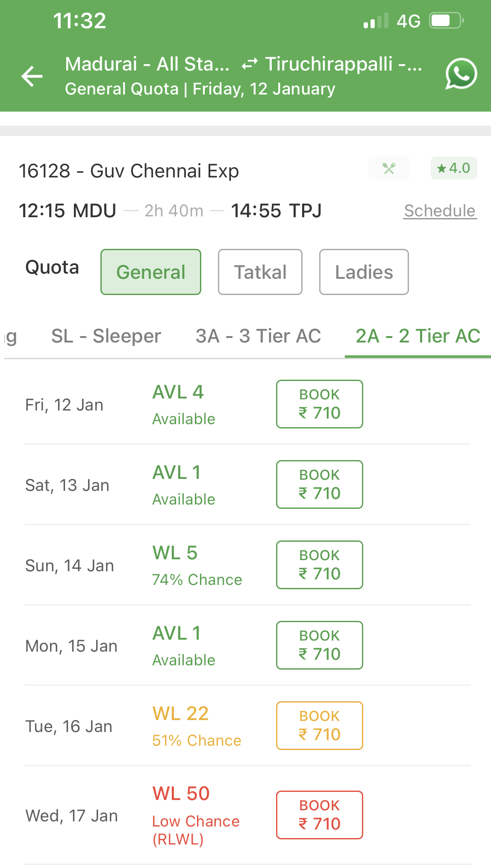Image resolution: width=491 pixels, height=868 pixels.
Task: Tap the pantry food availability icon
Action: click(389, 168)
